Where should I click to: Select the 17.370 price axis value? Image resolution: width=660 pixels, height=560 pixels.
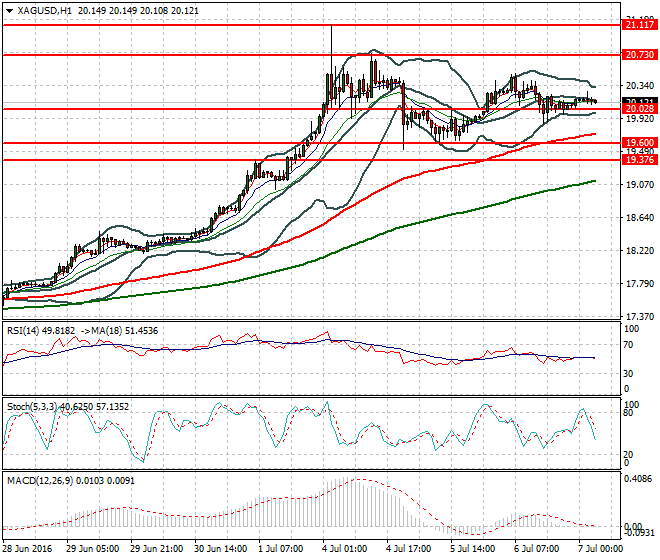(x=640, y=317)
